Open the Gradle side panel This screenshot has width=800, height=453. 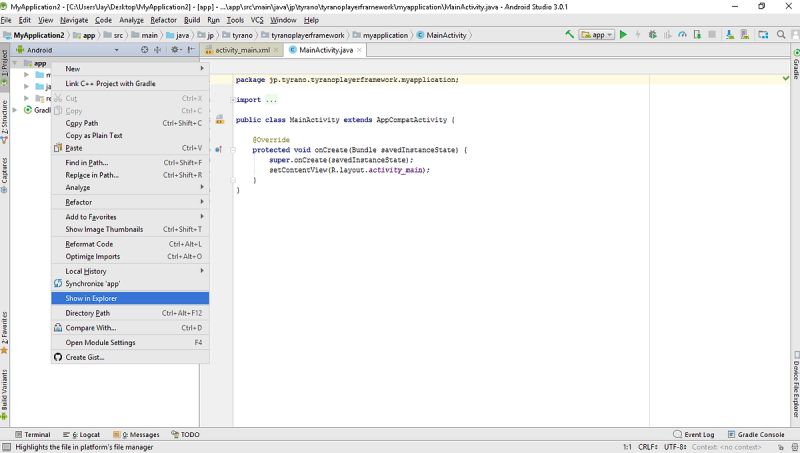click(x=795, y=64)
